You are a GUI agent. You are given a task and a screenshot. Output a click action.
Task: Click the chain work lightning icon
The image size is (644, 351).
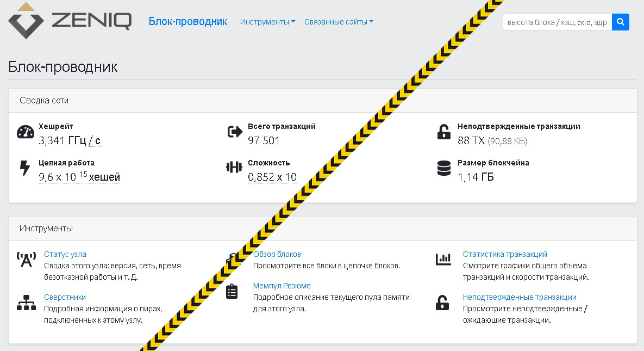tap(25, 168)
